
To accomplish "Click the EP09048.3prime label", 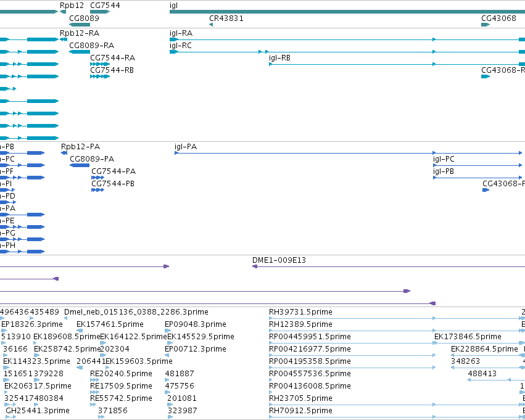I will tap(195, 324).
